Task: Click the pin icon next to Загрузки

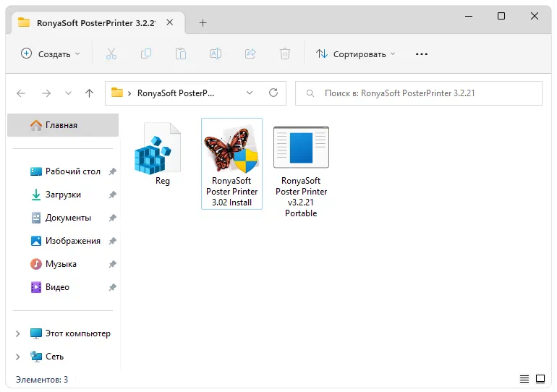Action: pyautogui.click(x=113, y=195)
